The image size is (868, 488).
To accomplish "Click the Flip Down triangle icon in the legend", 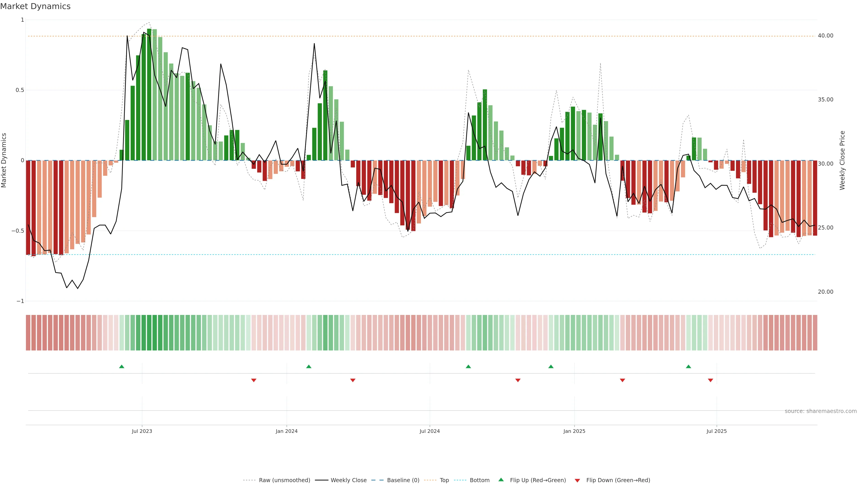I will (577, 481).
